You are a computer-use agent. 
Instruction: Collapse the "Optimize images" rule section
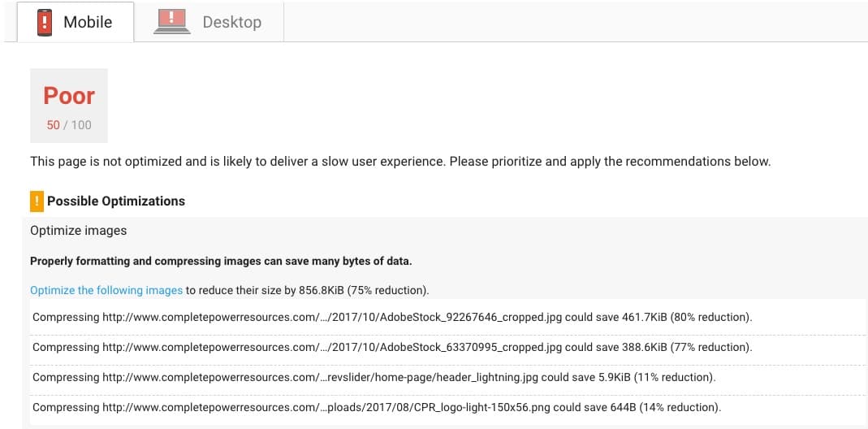[79, 231]
